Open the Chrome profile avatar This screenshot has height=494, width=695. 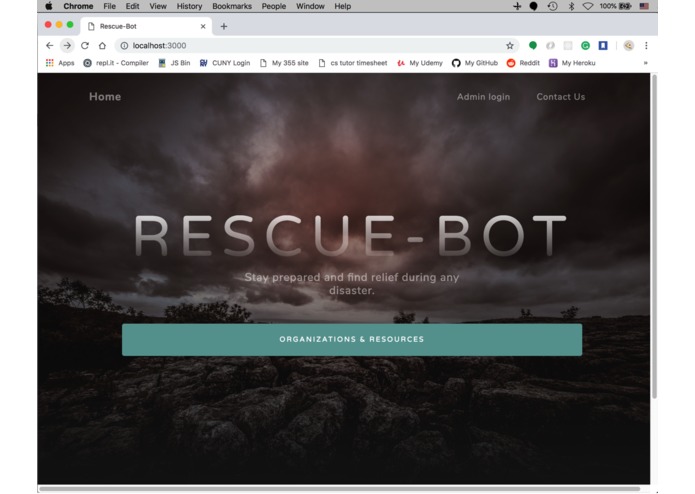coord(629,45)
